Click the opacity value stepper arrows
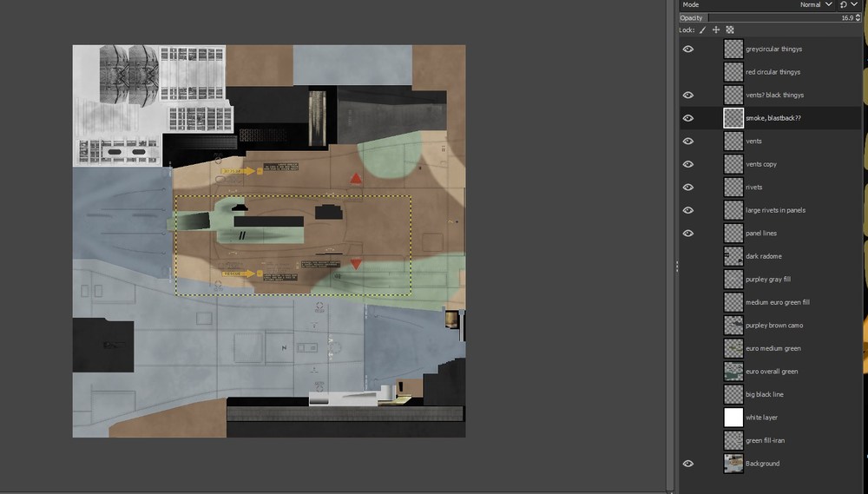Screen dimensions: 868x494 pos(858,17)
